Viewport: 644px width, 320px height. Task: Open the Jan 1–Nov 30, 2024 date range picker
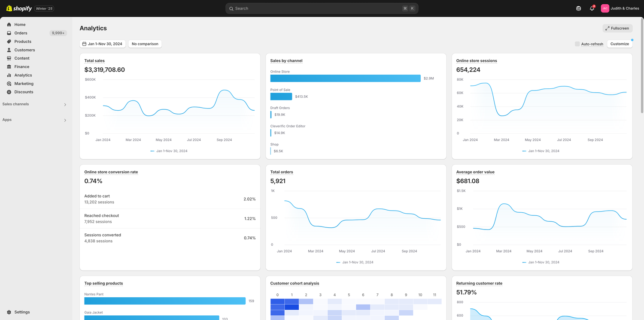click(x=103, y=44)
